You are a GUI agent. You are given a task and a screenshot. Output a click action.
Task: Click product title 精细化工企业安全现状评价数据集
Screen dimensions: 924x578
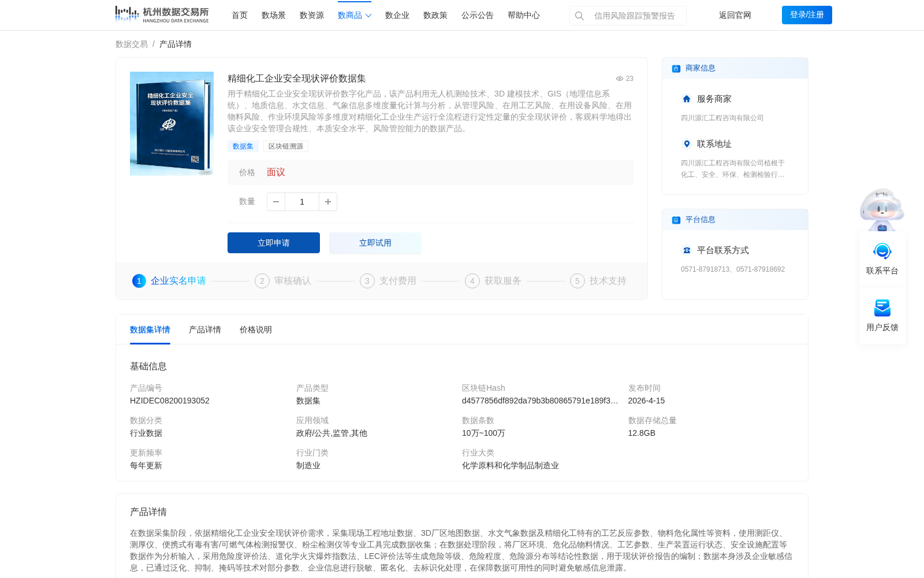tap(297, 79)
